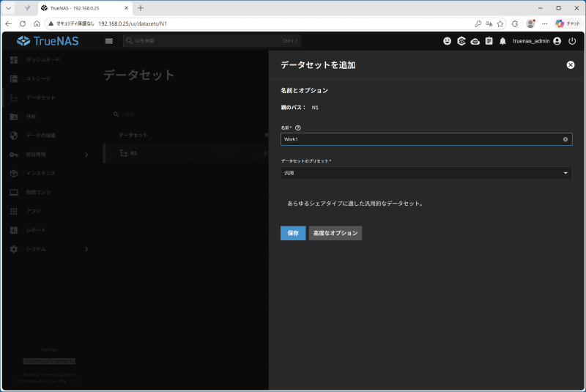Expand Credentials sidebar submenu arrow
586x392 pixels.
pos(86,155)
